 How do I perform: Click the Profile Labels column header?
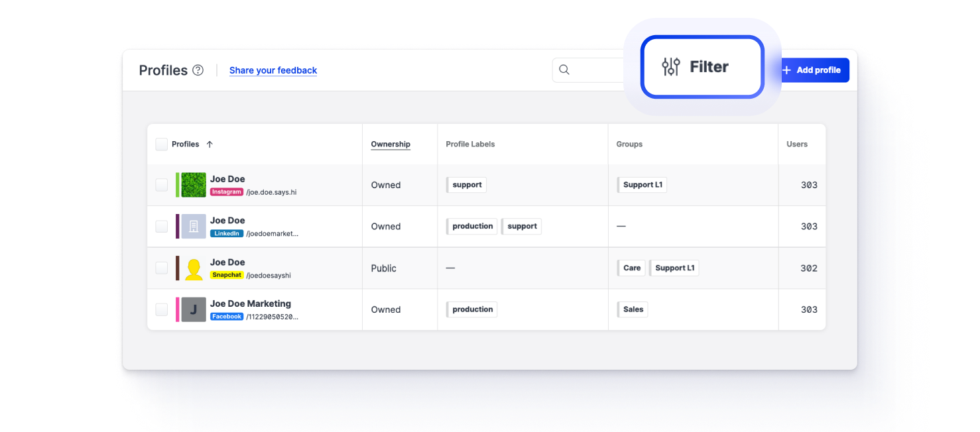[470, 144]
